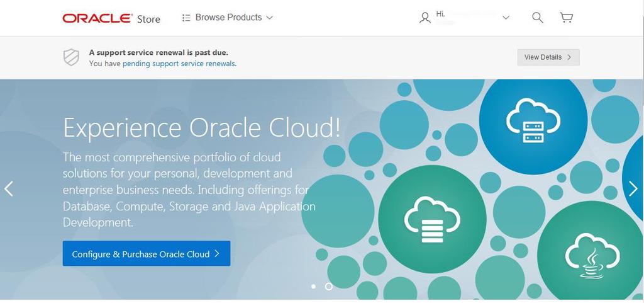Screen dimensions: 644x303
Task: Click the Java cloud icon
Action: tap(592, 256)
